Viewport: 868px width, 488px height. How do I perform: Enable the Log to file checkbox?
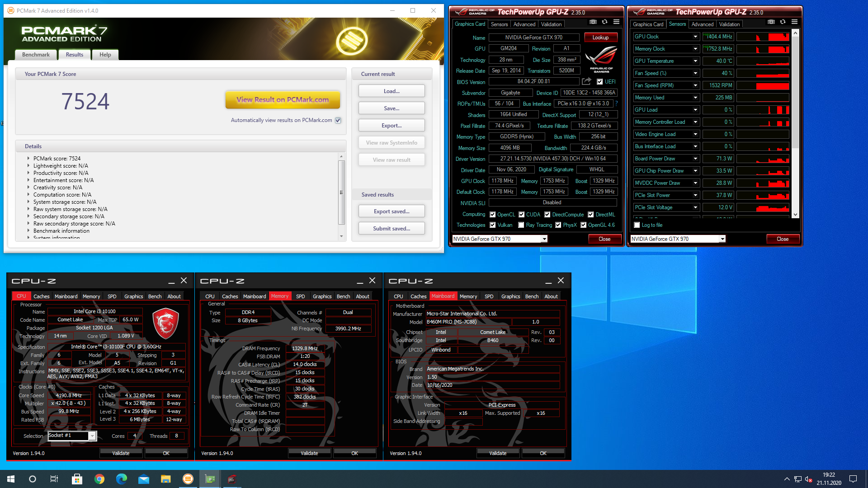coord(637,225)
